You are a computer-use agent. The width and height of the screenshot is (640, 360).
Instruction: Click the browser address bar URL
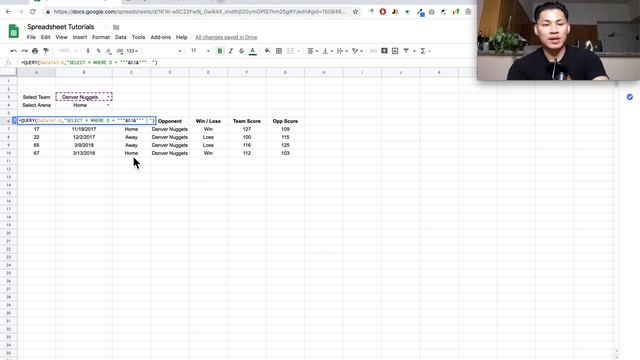199,12
